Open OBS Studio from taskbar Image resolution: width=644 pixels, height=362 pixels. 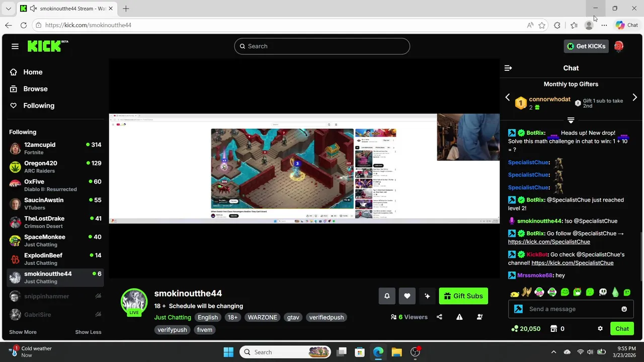(415, 352)
